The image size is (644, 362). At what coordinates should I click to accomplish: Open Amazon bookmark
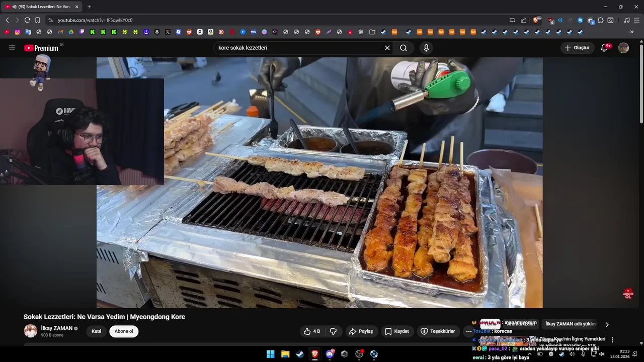pos(210,32)
